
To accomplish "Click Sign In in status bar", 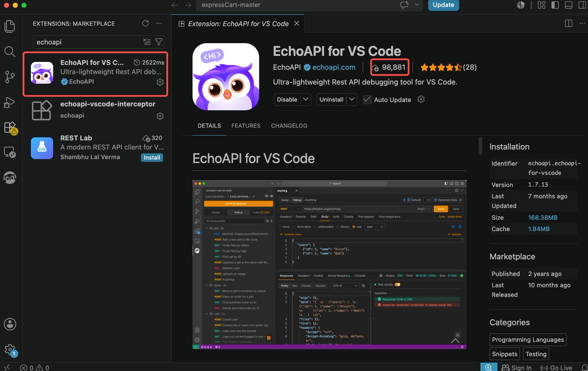I will (516, 368).
